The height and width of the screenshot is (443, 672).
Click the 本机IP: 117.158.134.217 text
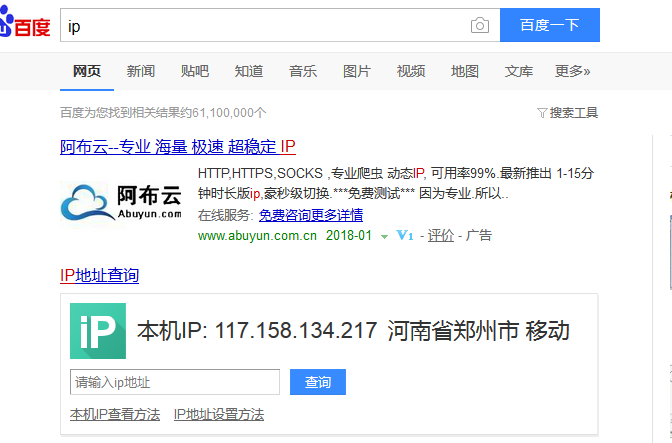(257, 331)
